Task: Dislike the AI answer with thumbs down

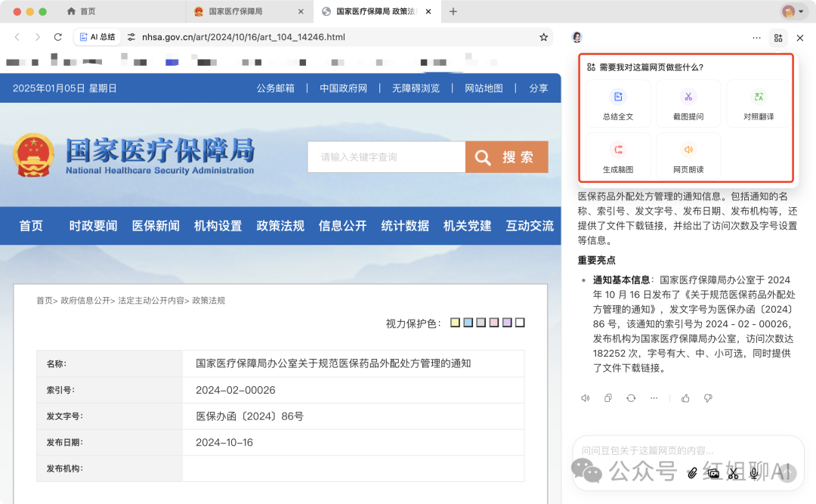Action: tap(708, 398)
